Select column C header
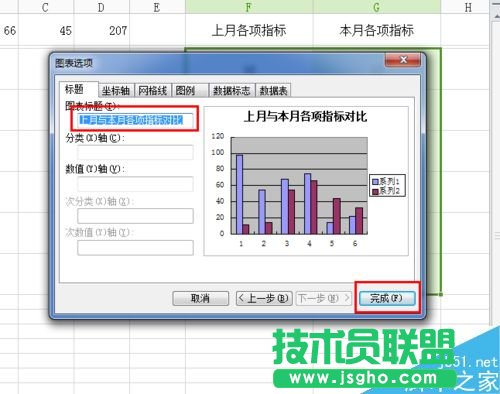This screenshot has height=394, width=500. point(46,7)
